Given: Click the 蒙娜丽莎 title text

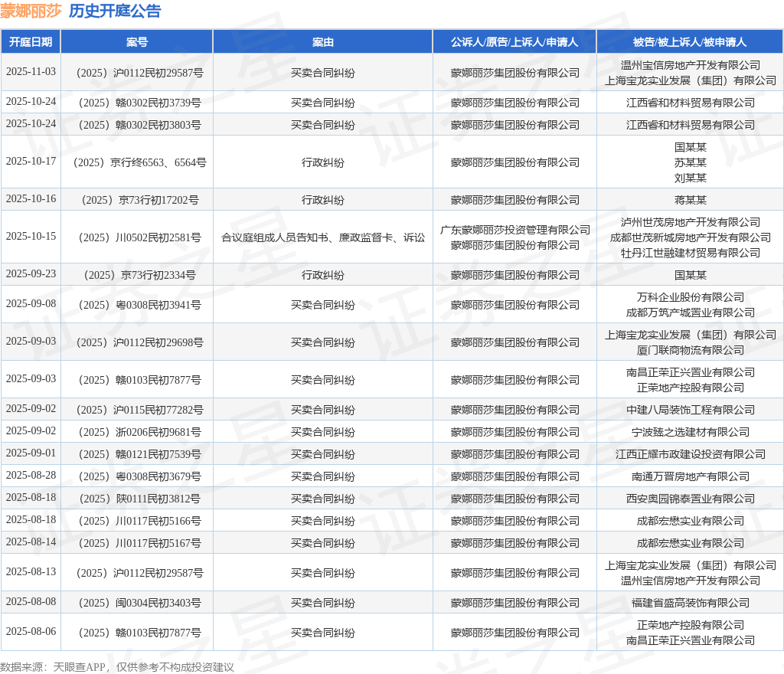Looking at the screenshot, I should [31, 11].
